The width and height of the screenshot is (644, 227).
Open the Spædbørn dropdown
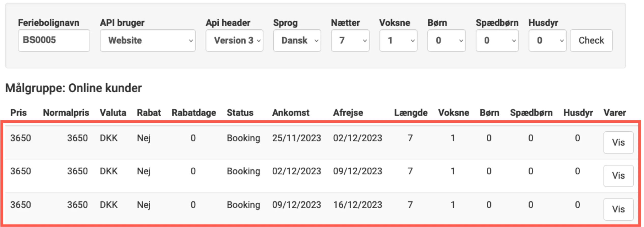click(497, 40)
